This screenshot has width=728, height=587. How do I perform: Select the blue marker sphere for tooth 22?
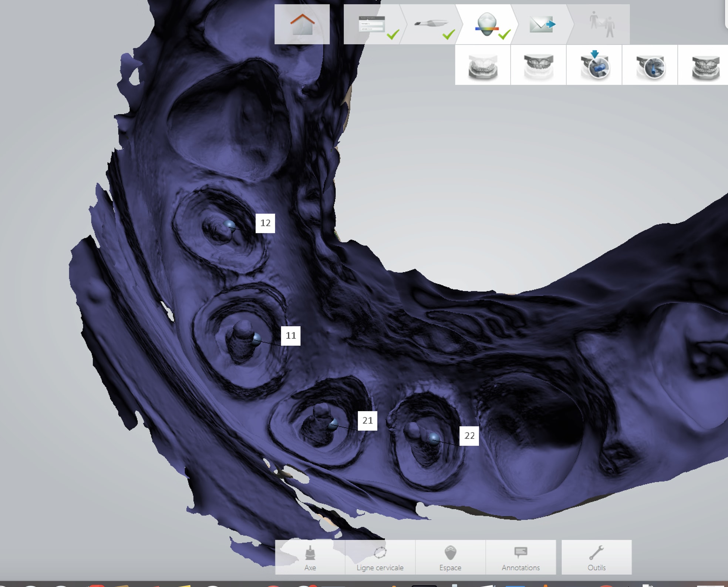click(x=434, y=439)
